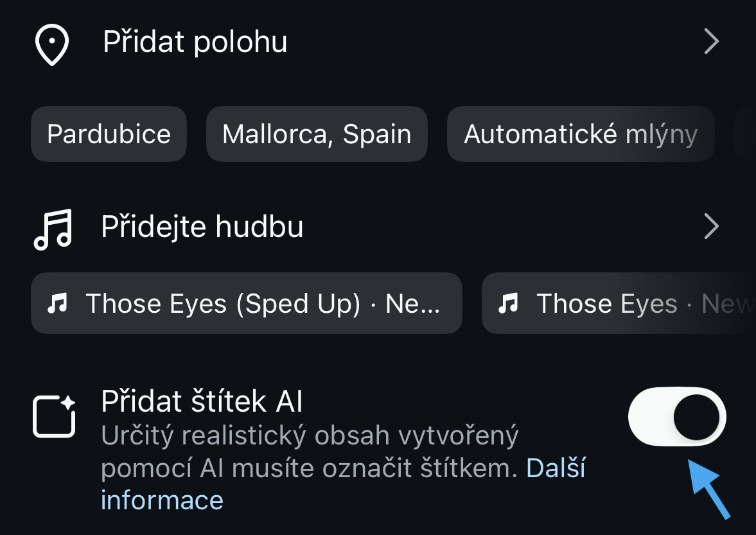Viewport: 756px width, 535px height.
Task: Tap the AI label sparkle square icon
Action: tap(55, 417)
